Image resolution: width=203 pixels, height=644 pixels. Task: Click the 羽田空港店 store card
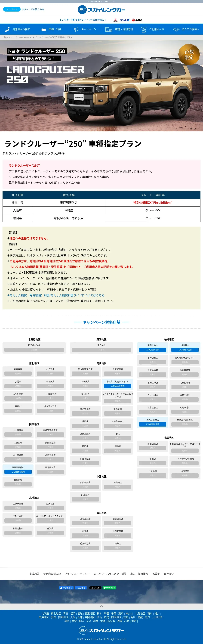[x=18, y=458]
